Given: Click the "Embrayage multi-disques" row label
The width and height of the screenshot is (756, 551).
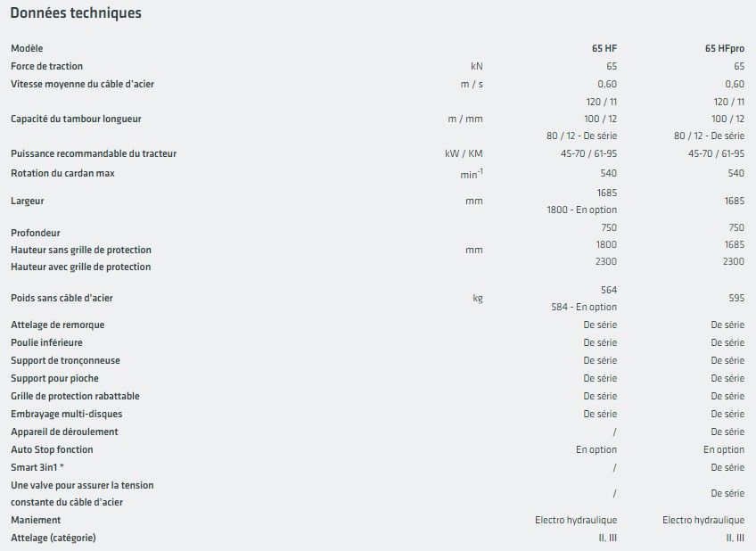Looking at the screenshot, I should (x=66, y=414).
